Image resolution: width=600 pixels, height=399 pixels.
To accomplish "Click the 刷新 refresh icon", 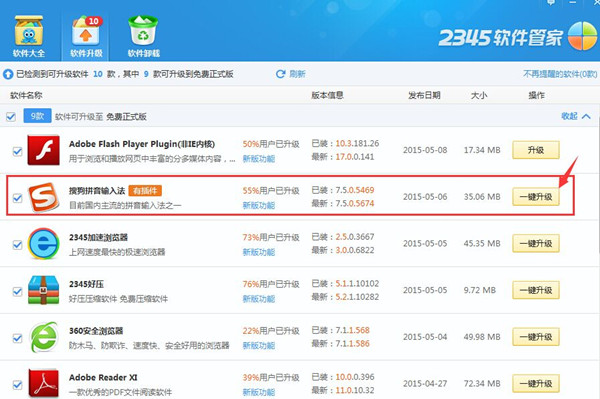I will click(x=280, y=74).
